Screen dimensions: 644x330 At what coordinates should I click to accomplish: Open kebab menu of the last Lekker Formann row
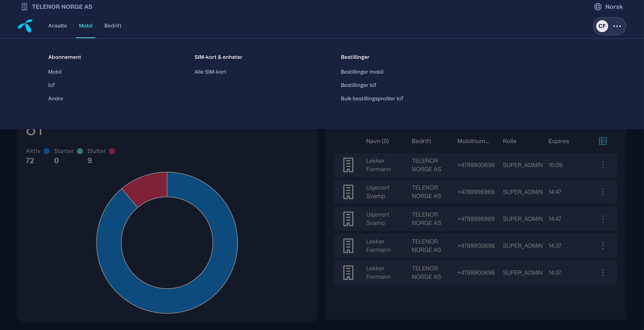(603, 273)
